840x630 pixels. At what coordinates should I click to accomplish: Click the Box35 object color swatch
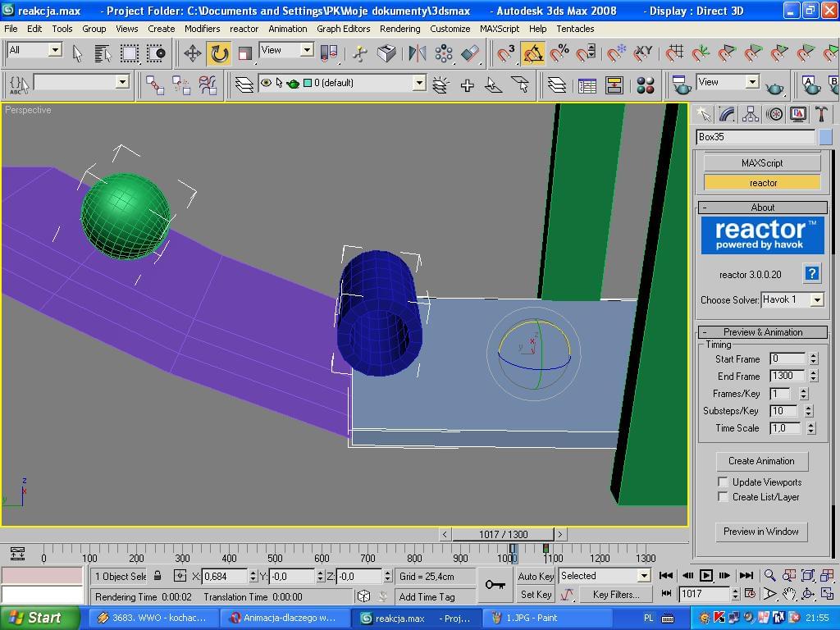[x=825, y=137]
